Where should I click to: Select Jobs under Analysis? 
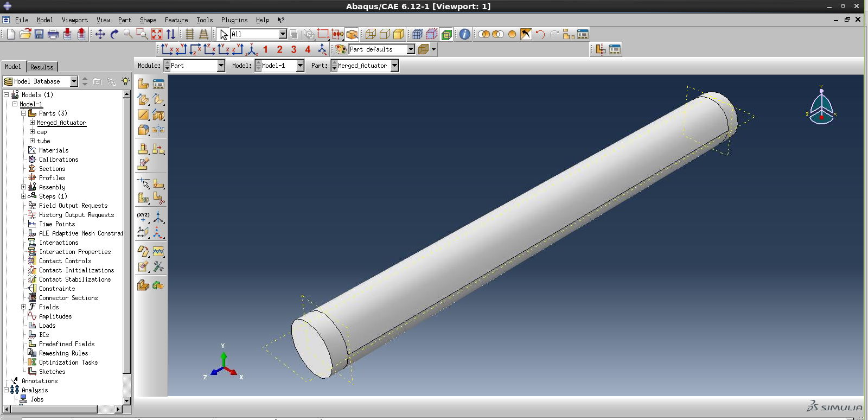pos(37,399)
